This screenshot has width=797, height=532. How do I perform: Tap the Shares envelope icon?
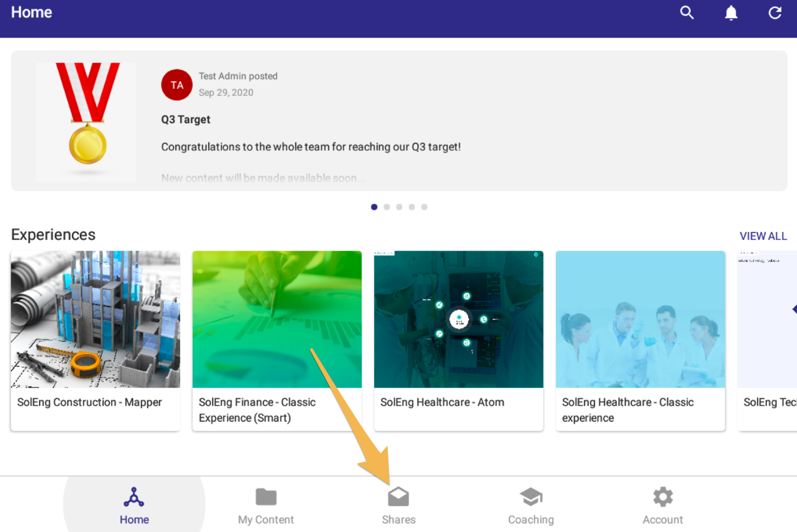tap(398, 497)
